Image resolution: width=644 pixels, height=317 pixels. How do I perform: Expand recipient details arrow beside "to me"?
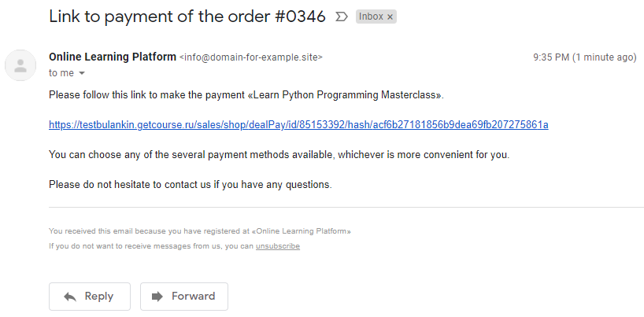pyautogui.click(x=82, y=73)
